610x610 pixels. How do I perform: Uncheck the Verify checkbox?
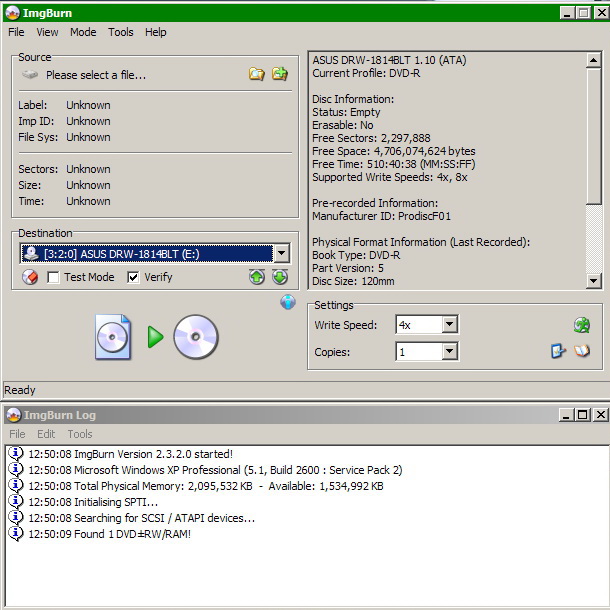click(133, 277)
